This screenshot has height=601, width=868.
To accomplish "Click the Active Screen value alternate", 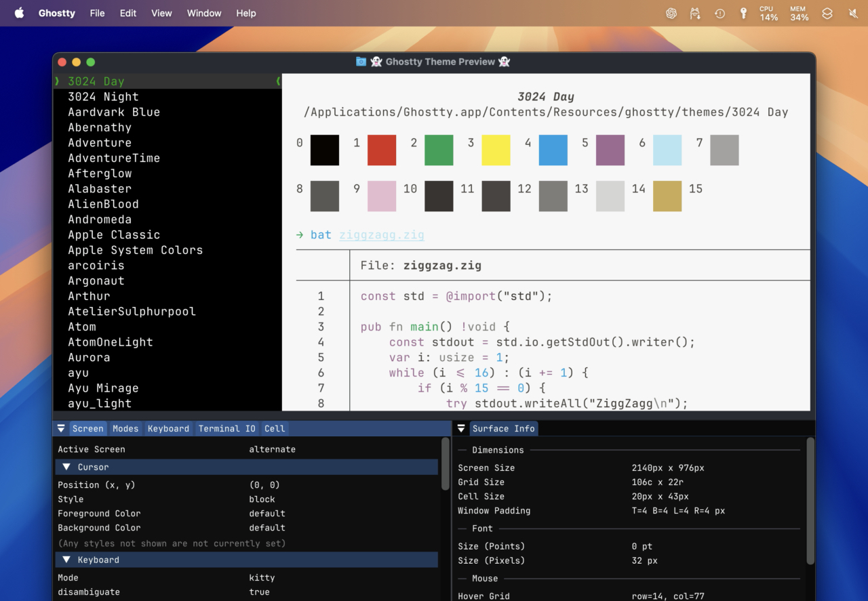I will click(272, 449).
